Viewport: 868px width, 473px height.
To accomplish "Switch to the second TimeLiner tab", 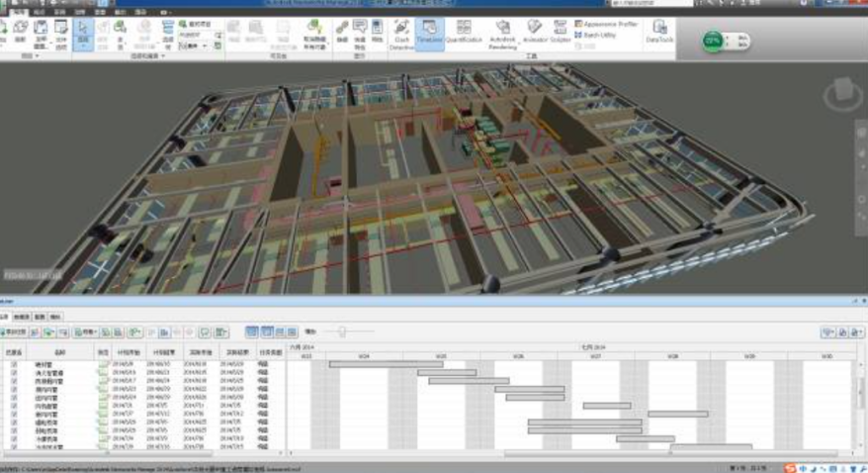I will point(23,317).
